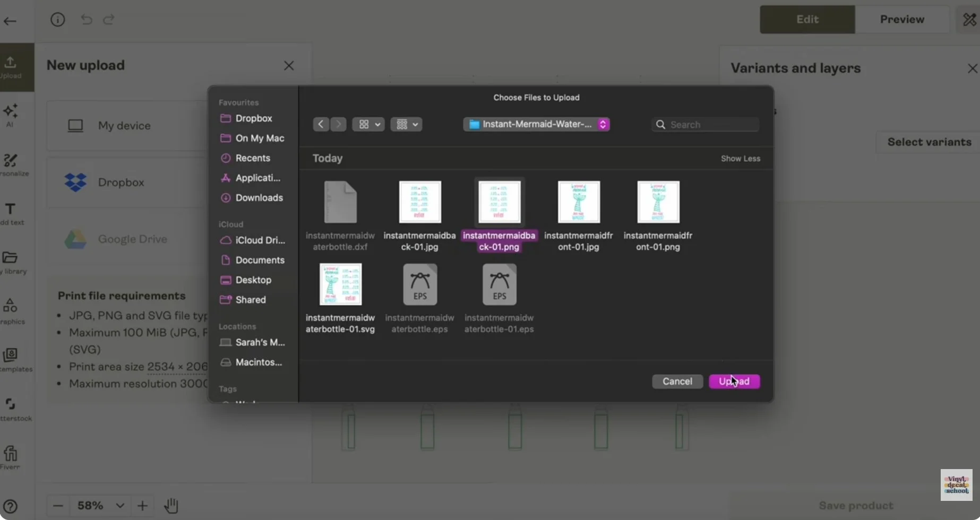Click the Search field in file dialog
This screenshot has height=520, width=980.
click(x=705, y=125)
